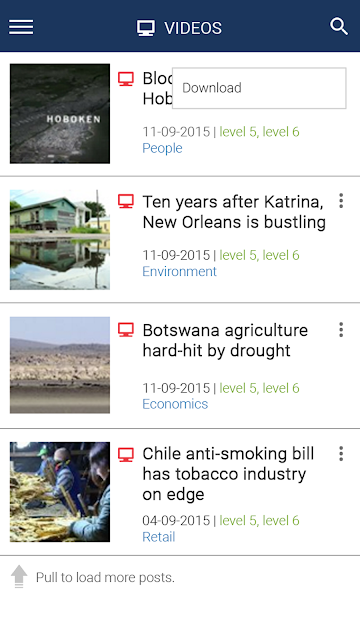Click red video icon beside Chile article
This screenshot has height=640, width=360.
coord(126,455)
